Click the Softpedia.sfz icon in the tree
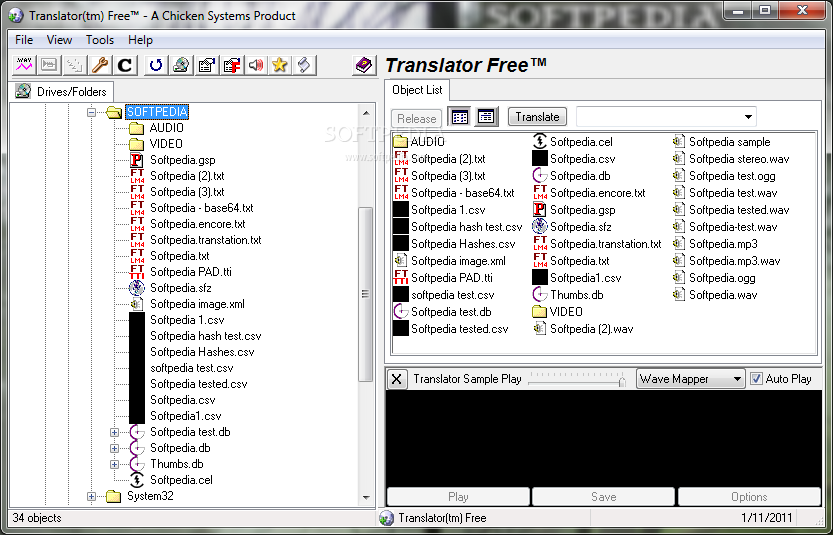This screenshot has height=535, width=833. pos(137,288)
